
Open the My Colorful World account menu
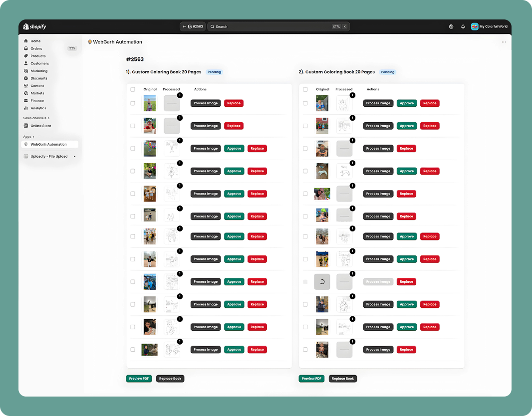coord(490,26)
